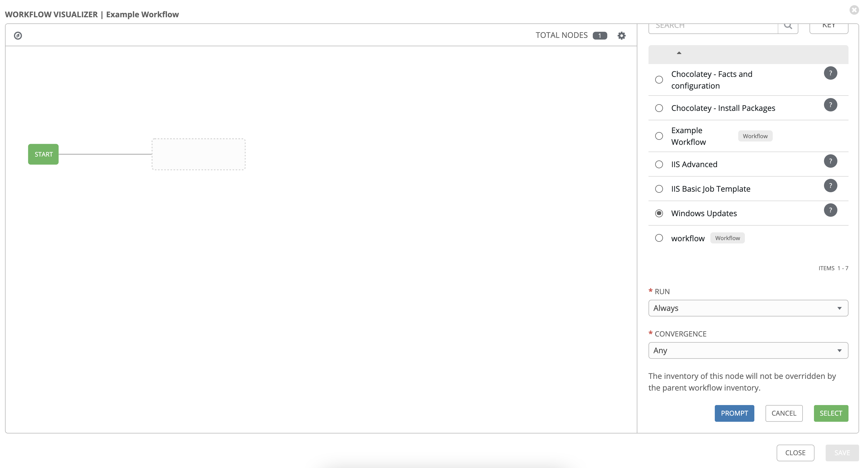Click the search magnifier icon
The image size is (868, 468).
pyautogui.click(x=788, y=26)
